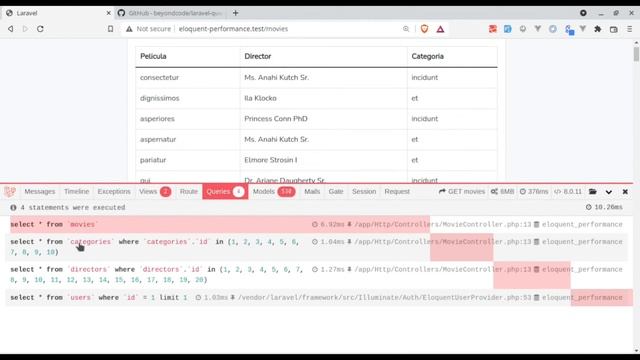Click the 376ms request duration indicator
640x360 pixels.
pyautogui.click(x=533, y=191)
